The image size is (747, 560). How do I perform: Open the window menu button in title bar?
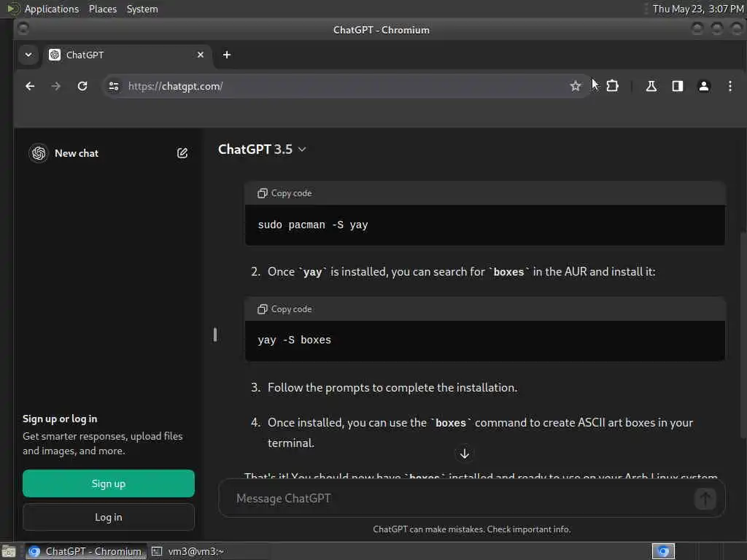(x=23, y=29)
